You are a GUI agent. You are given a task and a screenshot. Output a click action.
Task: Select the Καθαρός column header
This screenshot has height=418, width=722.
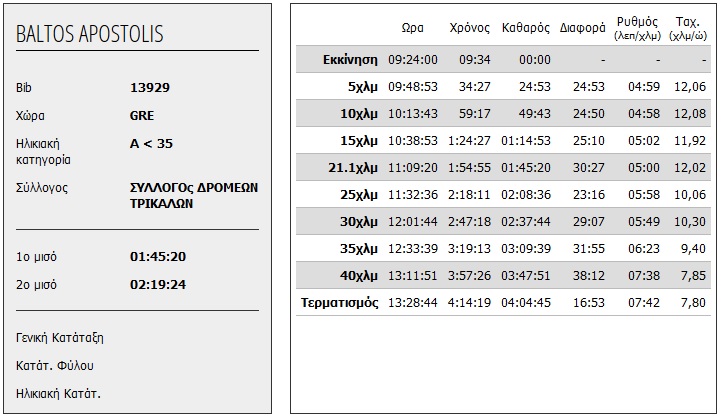coord(526,28)
